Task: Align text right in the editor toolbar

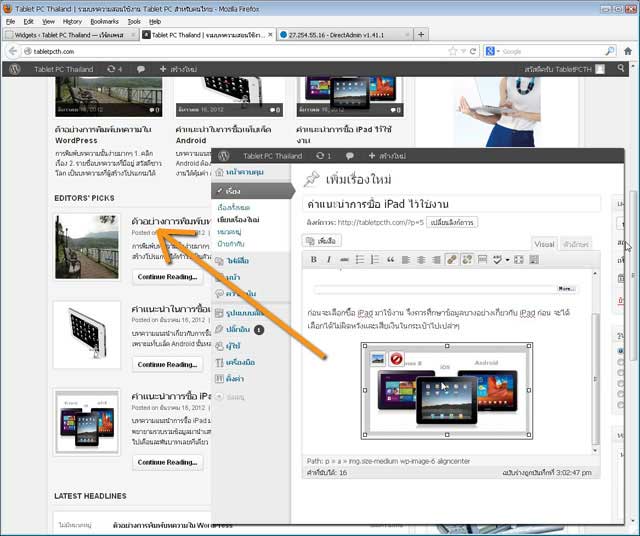Action: [436, 259]
